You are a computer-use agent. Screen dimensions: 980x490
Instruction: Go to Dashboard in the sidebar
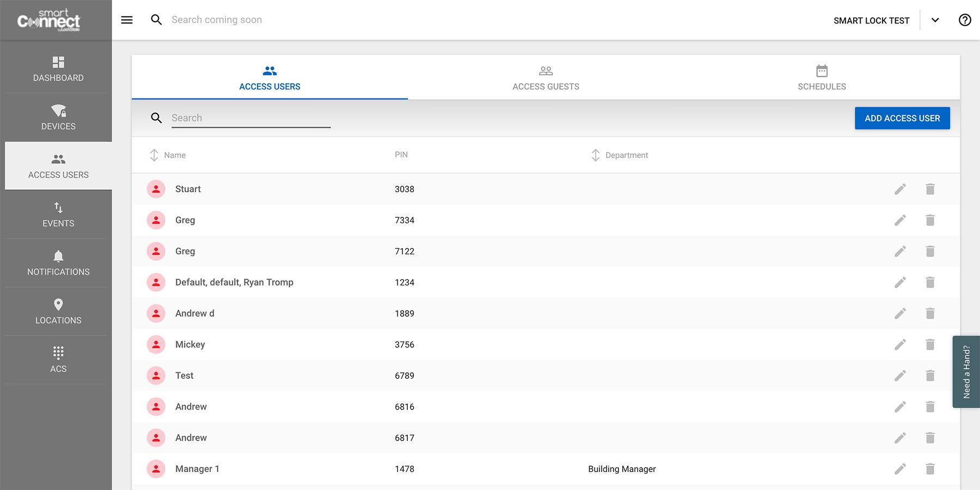pos(58,69)
